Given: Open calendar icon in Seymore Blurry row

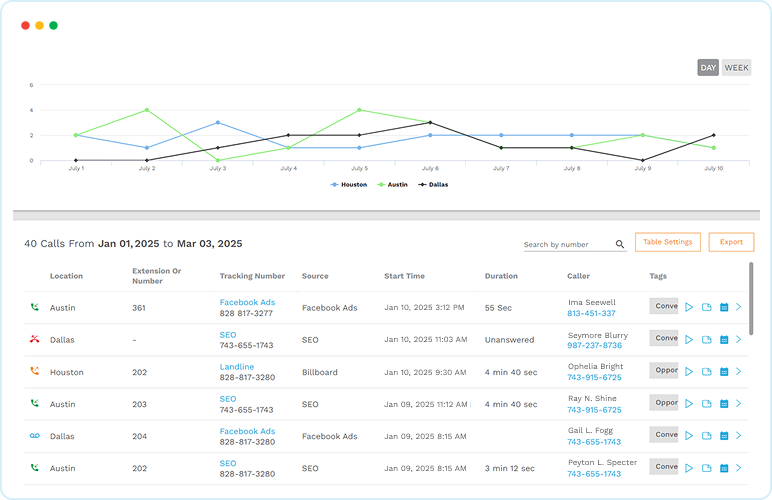Looking at the screenshot, I should click(724, 339).
